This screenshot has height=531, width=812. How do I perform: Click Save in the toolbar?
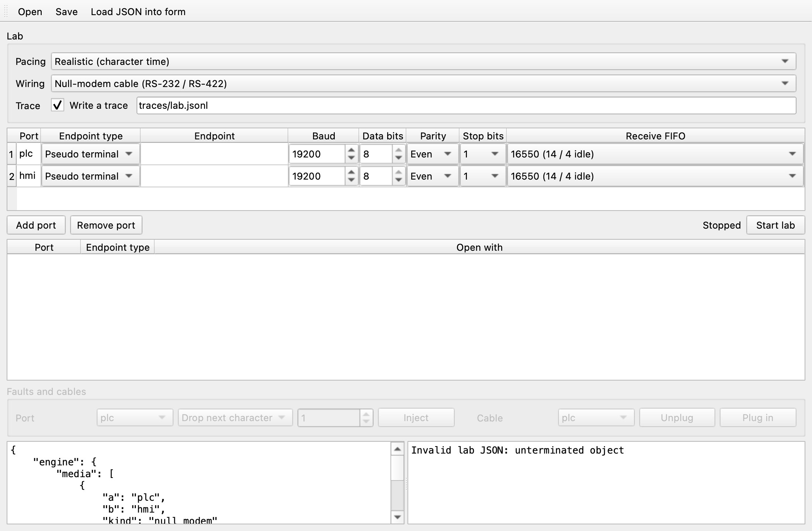[66, 12]
